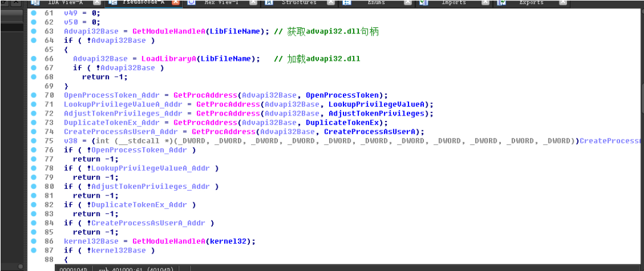
Task: Close the IDA View-A tab
Action: click(98, 2)
